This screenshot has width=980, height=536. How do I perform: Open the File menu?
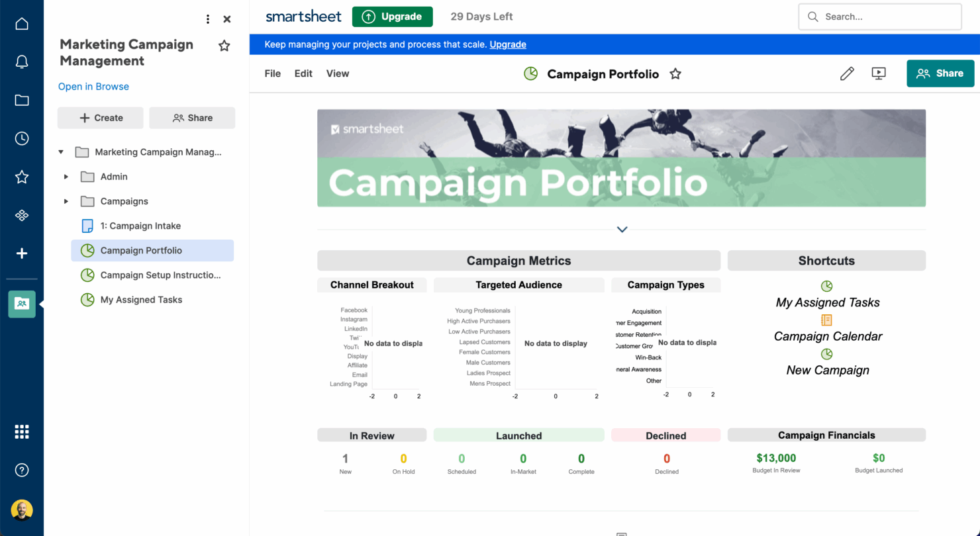273,73
